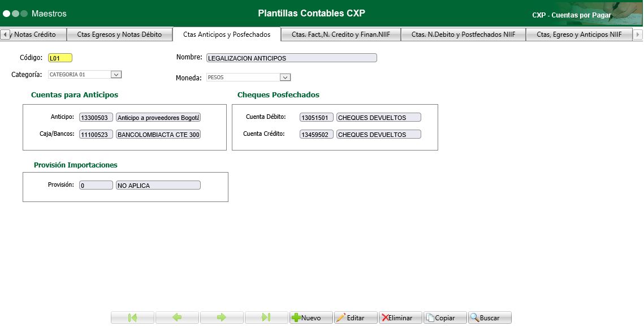644x335 pixels.
Task: Switch to the Ctas. N.Debito y Postfechados NIIF tab
Action: pos(463,35)
